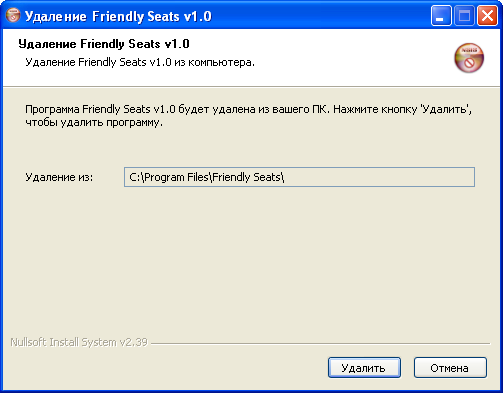The image size is (503, 393).
Task: Minimize the Friendly Seats uninstaller window
Action: [x=441, y=16]
